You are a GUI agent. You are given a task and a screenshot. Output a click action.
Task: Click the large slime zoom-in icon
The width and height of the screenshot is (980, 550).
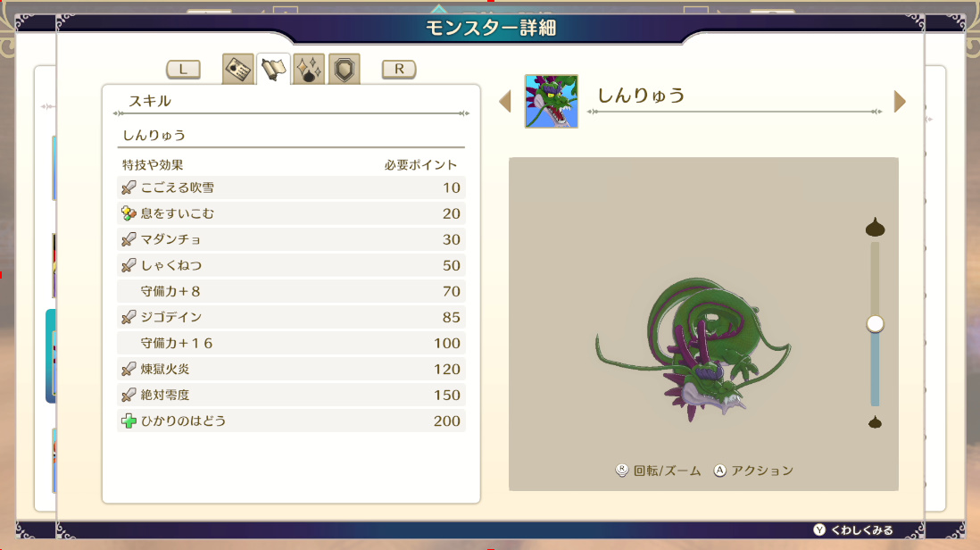875,227
